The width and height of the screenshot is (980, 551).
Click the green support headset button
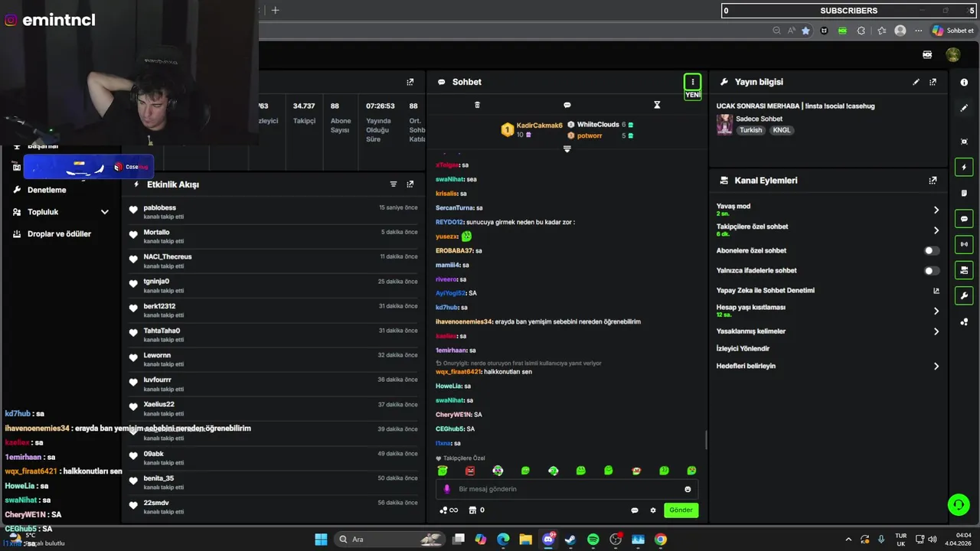958,504
